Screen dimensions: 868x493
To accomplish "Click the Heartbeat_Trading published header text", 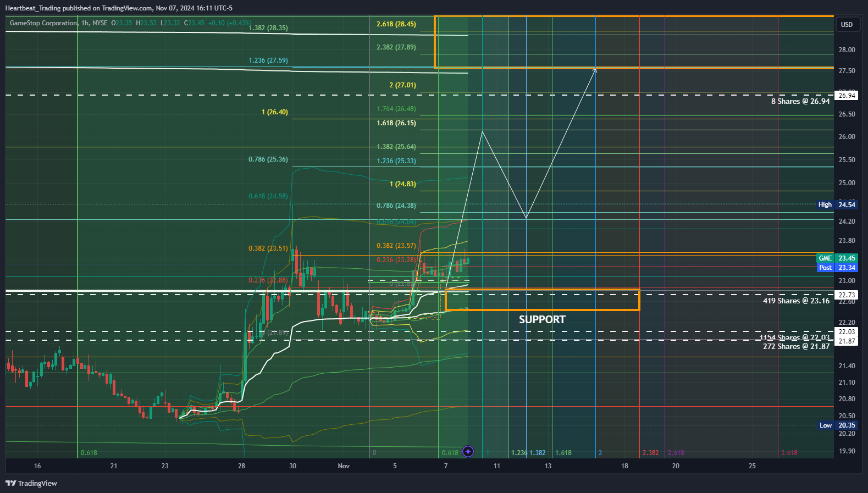I will (x=119, y=8).
